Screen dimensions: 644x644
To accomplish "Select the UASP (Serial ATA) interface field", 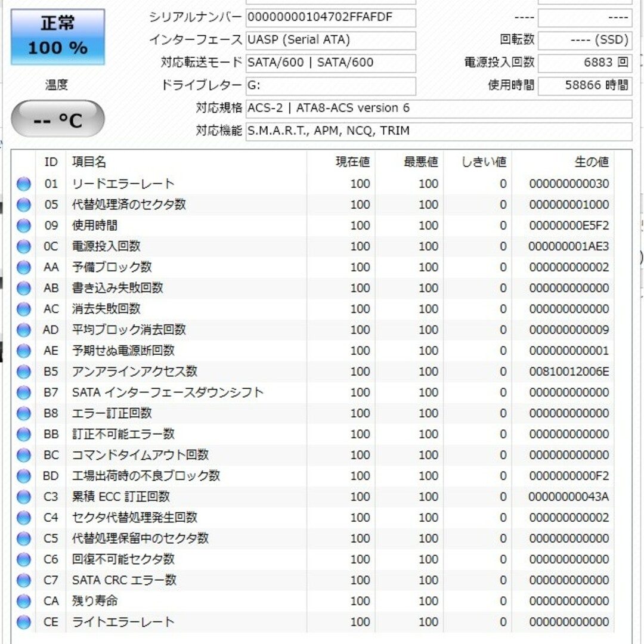I will click(331, 41).
